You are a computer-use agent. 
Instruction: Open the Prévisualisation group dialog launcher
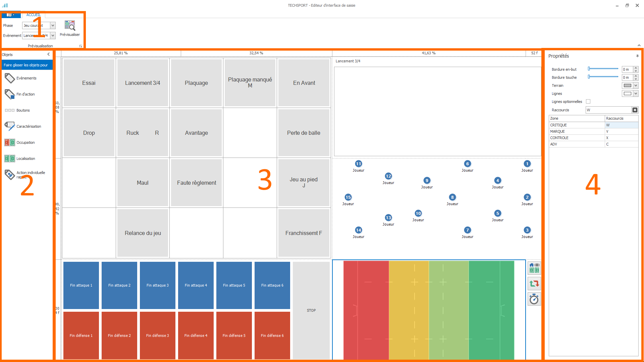click(81, 46)
